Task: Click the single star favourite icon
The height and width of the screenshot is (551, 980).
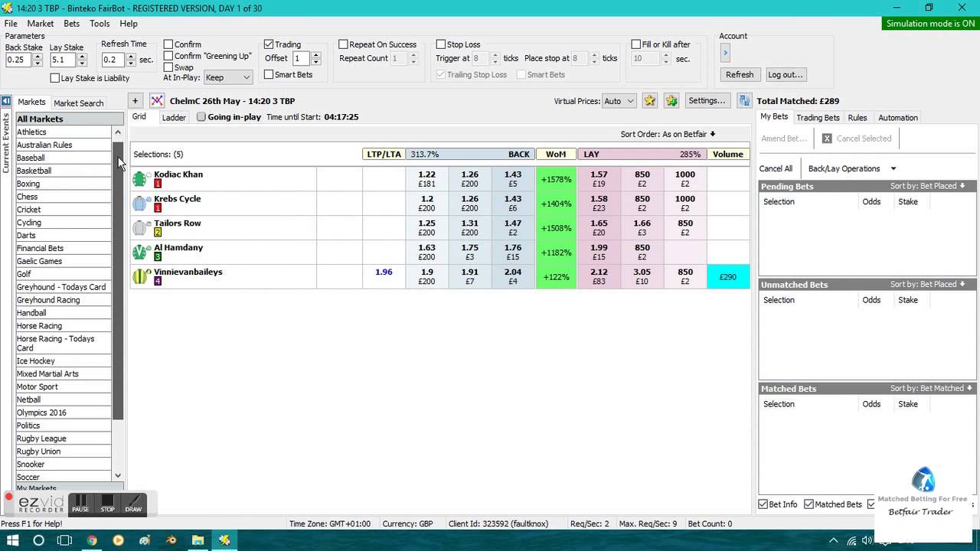Action: click(x=650, y=100)
